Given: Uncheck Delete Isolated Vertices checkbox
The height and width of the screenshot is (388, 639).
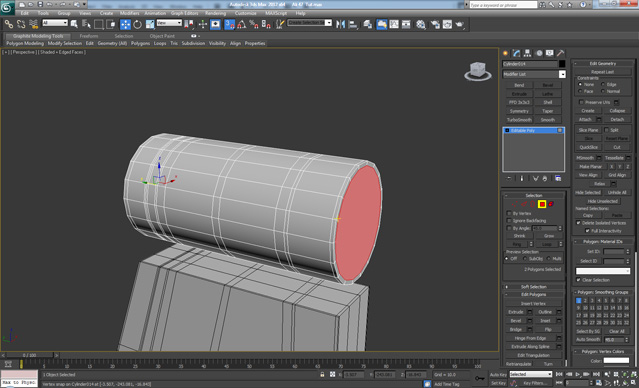Looking at the screenshot, I should [578, 223].
